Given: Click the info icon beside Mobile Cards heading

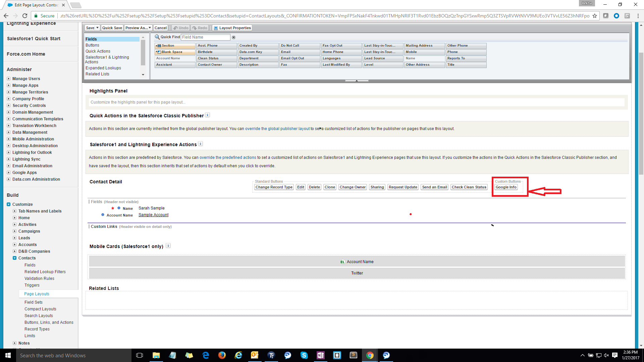Looking at the screenshot, I should (168, 246).
